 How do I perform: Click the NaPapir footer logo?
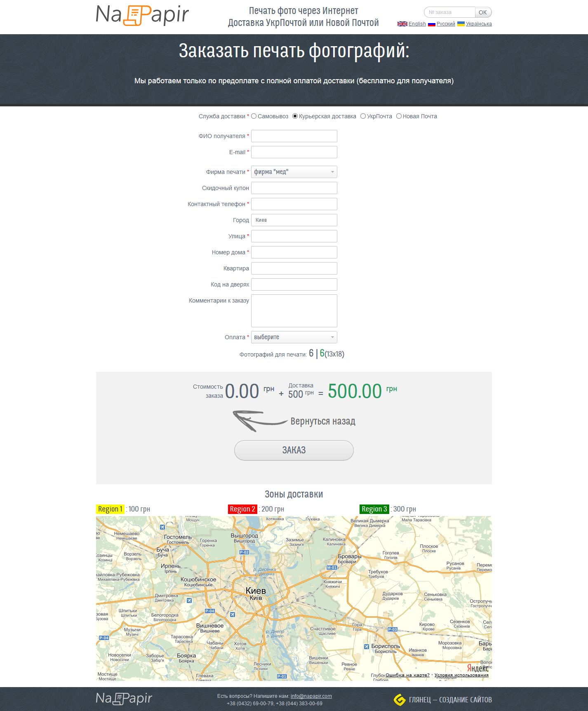(x=124, y=698)
